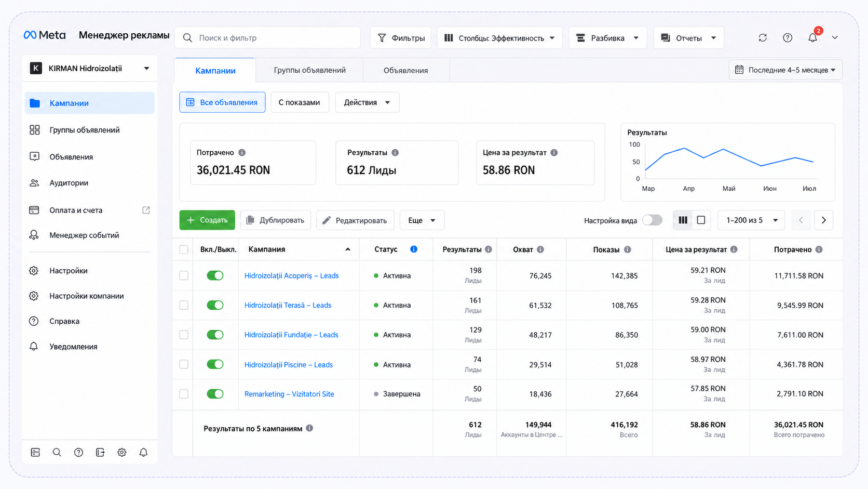Click the bottom sidebar search magnifier icon
The image size is (868, 489).
tap(57, 452)
